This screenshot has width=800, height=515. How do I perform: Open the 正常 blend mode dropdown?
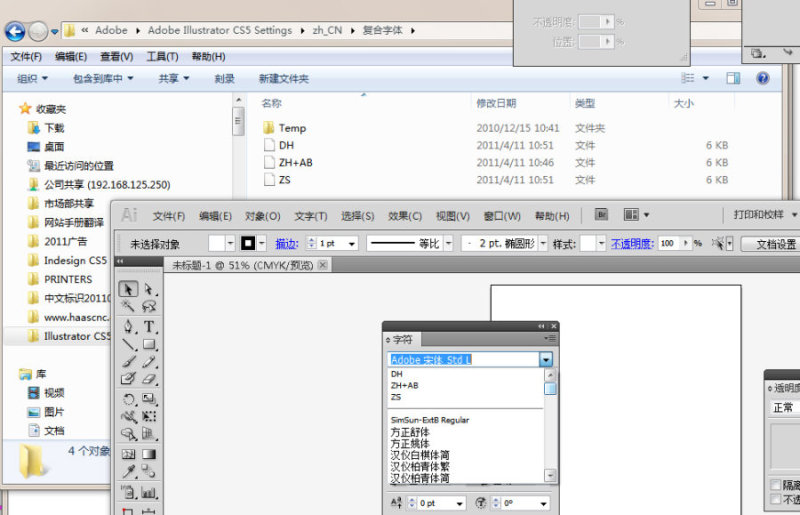[x=785, y=408]
